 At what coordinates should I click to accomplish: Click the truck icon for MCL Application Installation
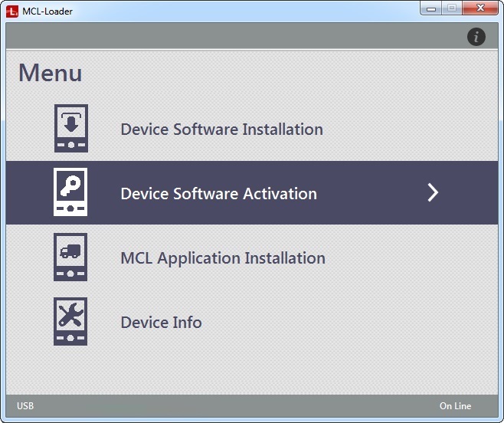click(x=70, y=257)
